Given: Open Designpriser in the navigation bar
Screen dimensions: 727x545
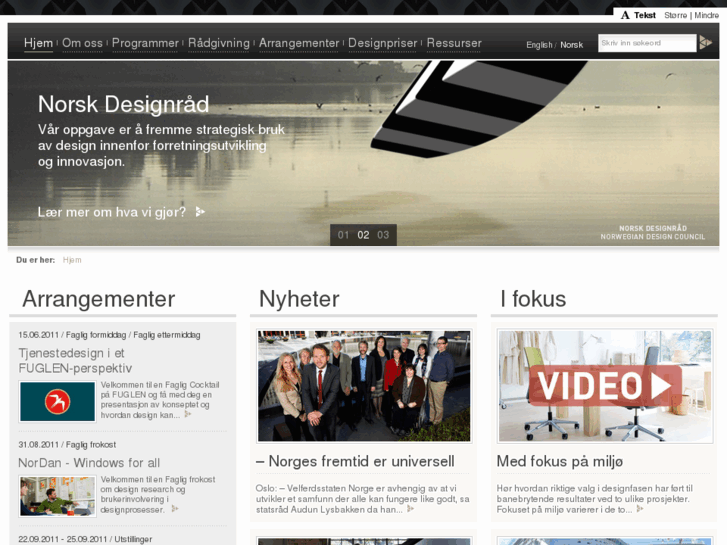Looking at the screenshot, I should 383,43.
